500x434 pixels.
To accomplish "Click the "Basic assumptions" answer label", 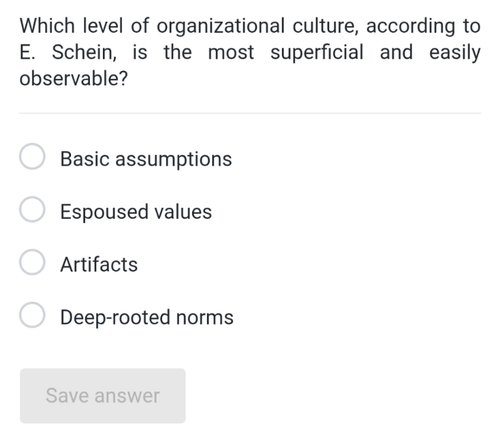I will [146, 159].
